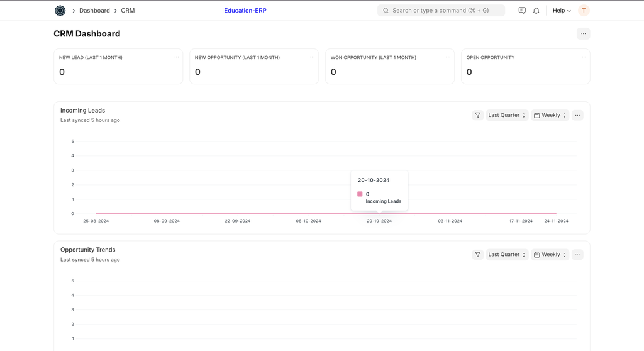Click the Open Opportunity card title
Screen dimensions: 644x351
[x=491, y=57]
